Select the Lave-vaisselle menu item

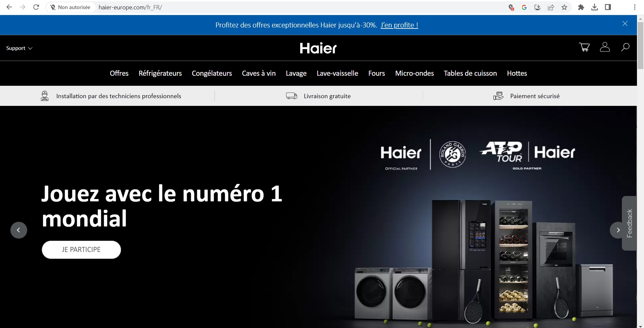337,73
